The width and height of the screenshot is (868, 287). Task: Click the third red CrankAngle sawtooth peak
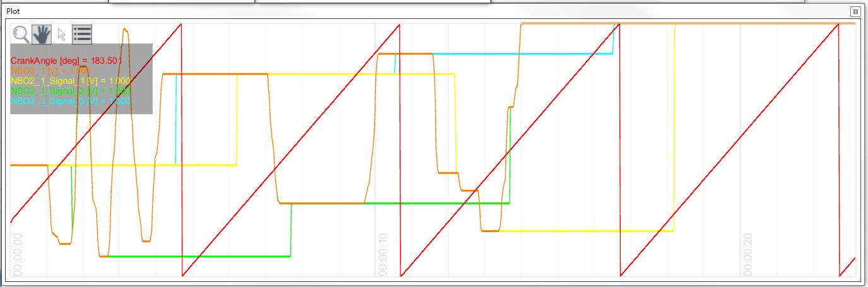point(619,25)
